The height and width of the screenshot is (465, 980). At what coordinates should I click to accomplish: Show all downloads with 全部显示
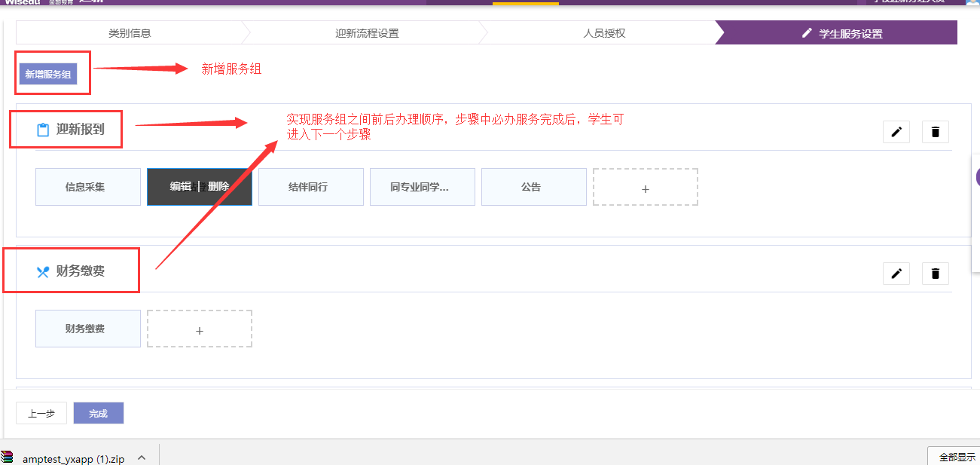957,457
